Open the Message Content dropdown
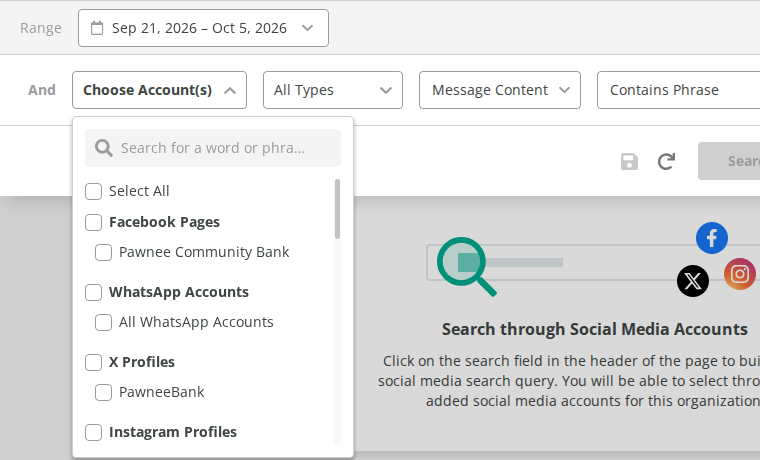 [500, 90]
